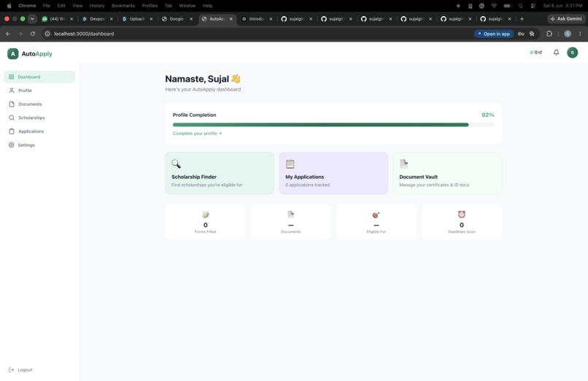Close the AutoApply tab
588x381 pixels.
coord(231,19)
